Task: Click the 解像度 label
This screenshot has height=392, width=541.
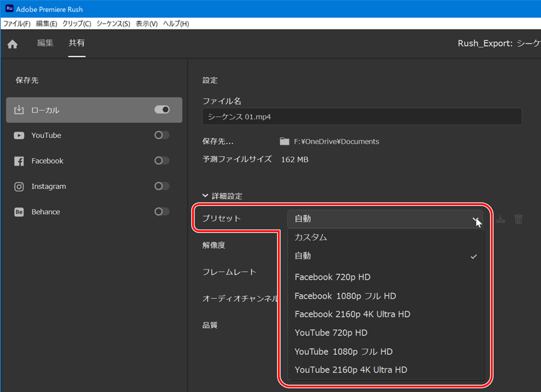Action: coord(214,245)
